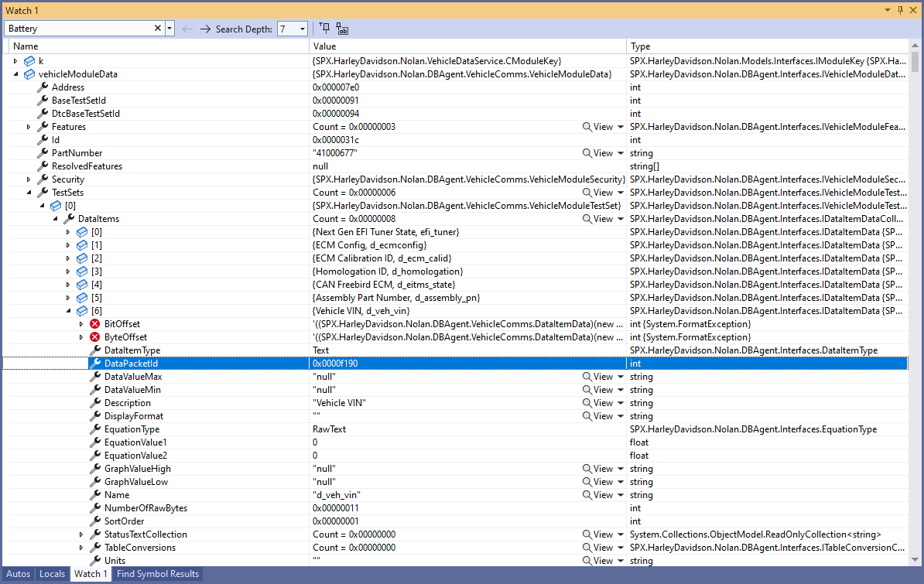Click the find previous arrow button

click(187, 29)
